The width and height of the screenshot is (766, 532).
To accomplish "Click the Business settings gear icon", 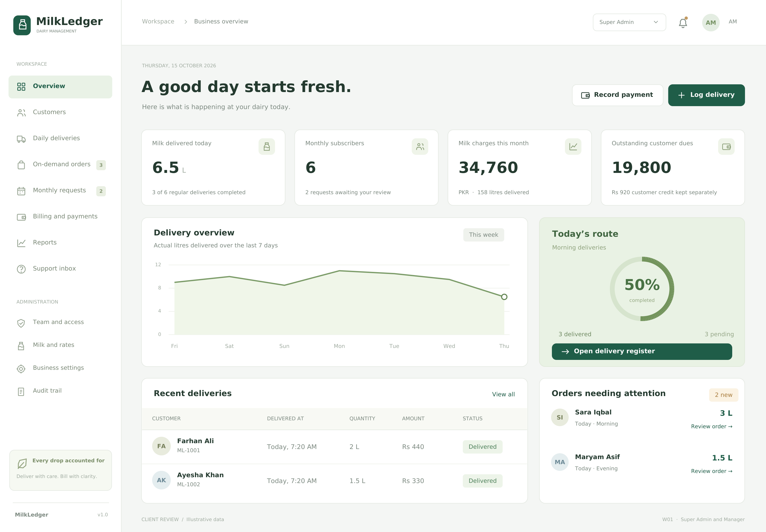I will click(x=21, y=368).
